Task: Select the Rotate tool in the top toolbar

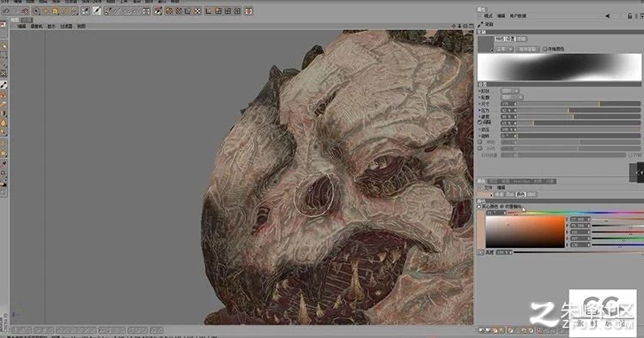Action: click(x=64, y=11)
